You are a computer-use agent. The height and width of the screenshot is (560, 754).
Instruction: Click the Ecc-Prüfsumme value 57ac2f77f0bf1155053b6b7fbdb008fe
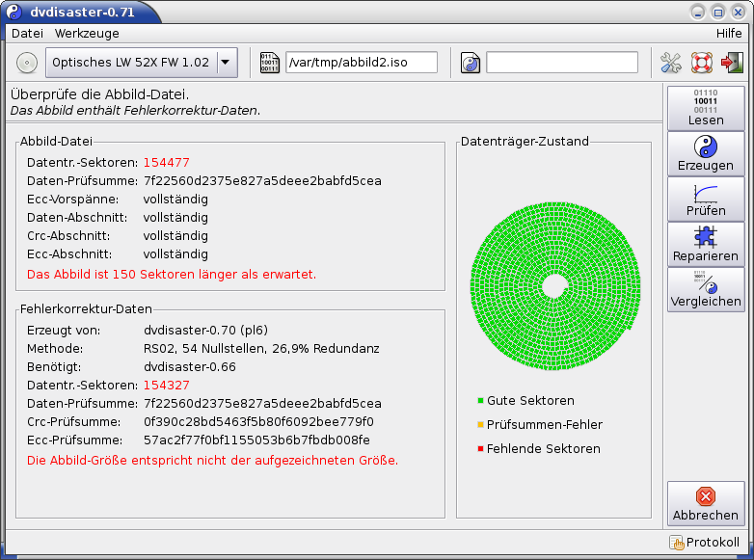click(x=256, y=440)
